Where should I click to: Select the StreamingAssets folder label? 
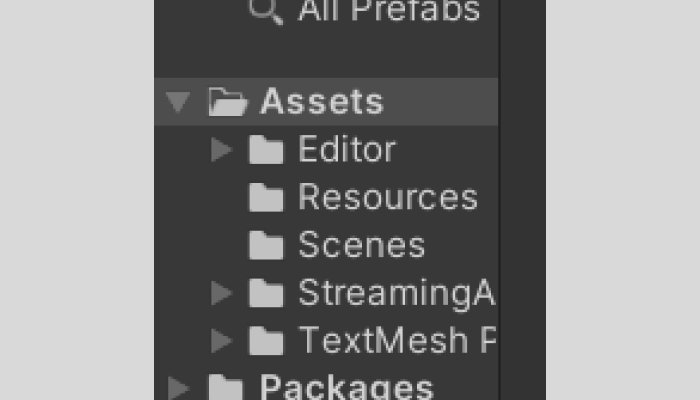[x=396, y=294]
